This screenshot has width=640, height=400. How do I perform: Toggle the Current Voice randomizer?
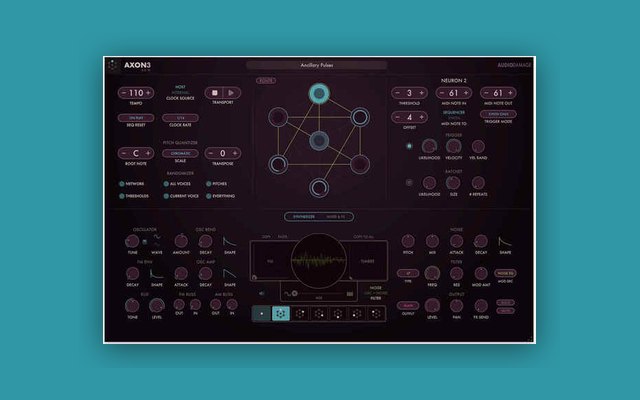[166, 196]
